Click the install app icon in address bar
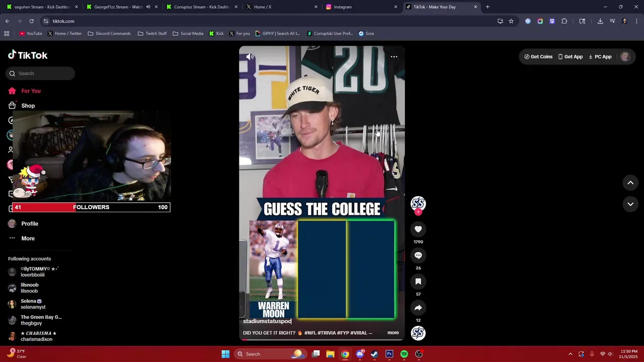The height and width of the screenshot is (362, 644). pos(500,21)
